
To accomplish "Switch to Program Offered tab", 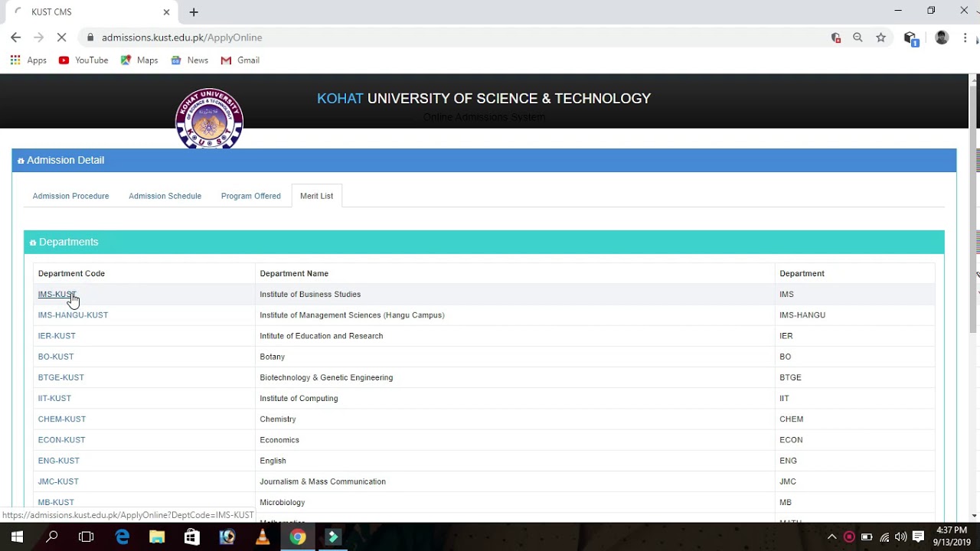I will pos(250,196).
